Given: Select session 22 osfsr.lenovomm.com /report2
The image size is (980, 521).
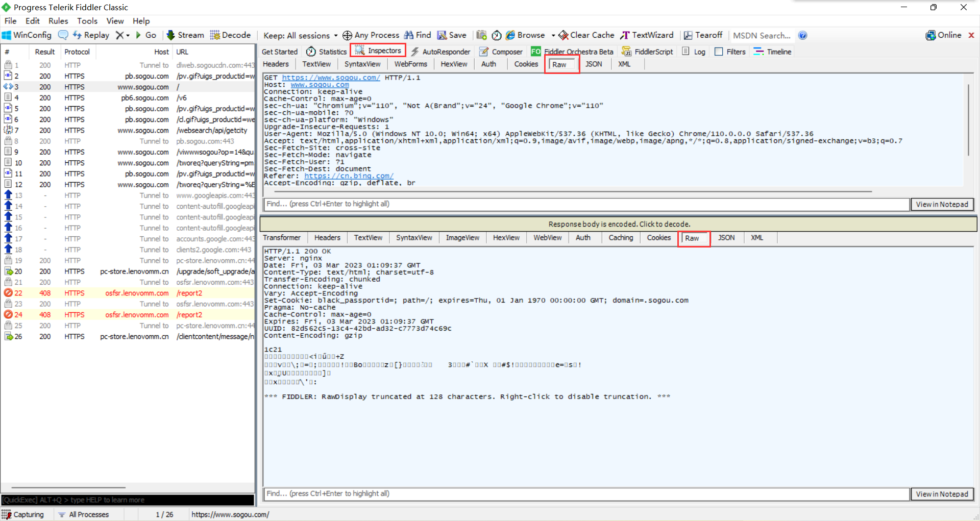Looking at the screenshot, I should pos(128,293).
